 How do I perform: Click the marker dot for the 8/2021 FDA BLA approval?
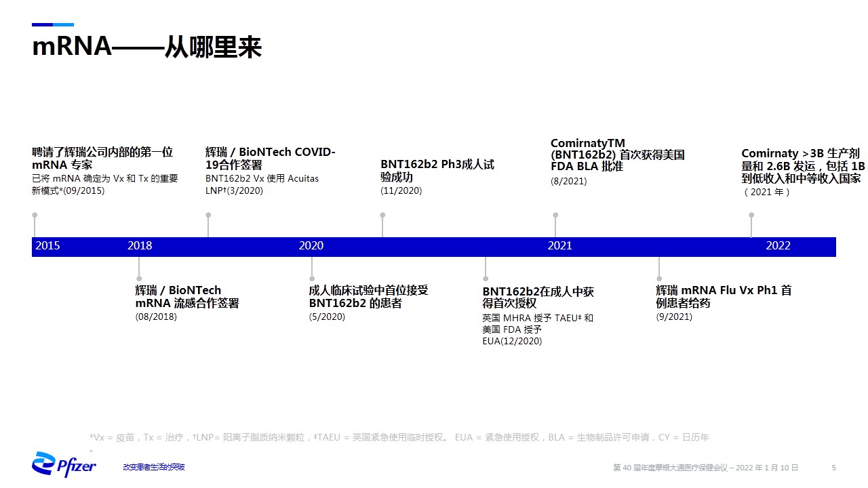pyautogui.click(x=555, y=216)
